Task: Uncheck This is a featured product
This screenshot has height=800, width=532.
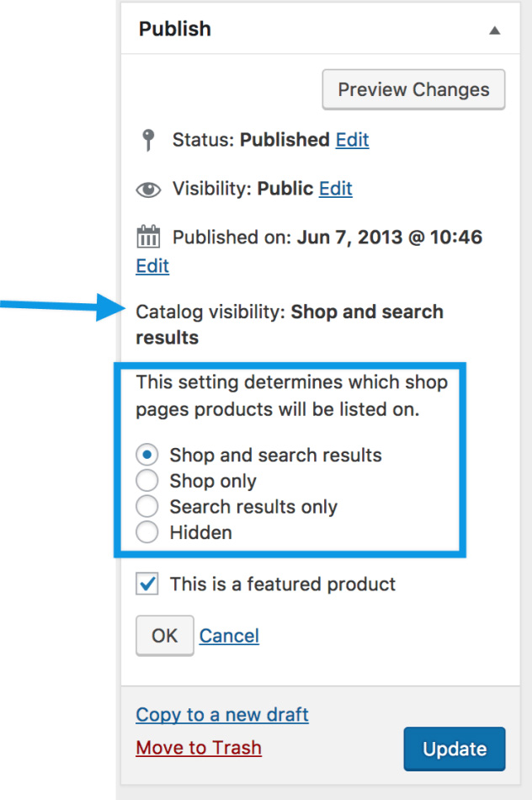Action: click(x=147, y=584)
